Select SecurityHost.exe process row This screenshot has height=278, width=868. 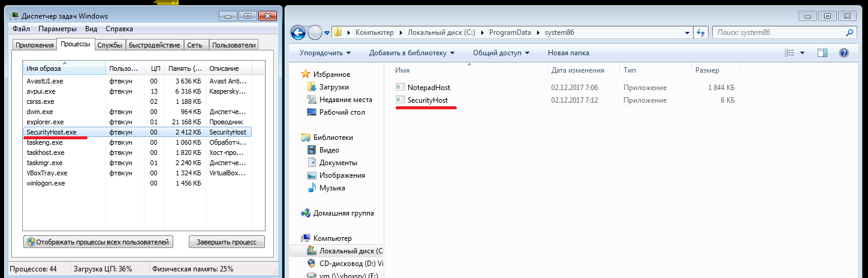(52, 131)
